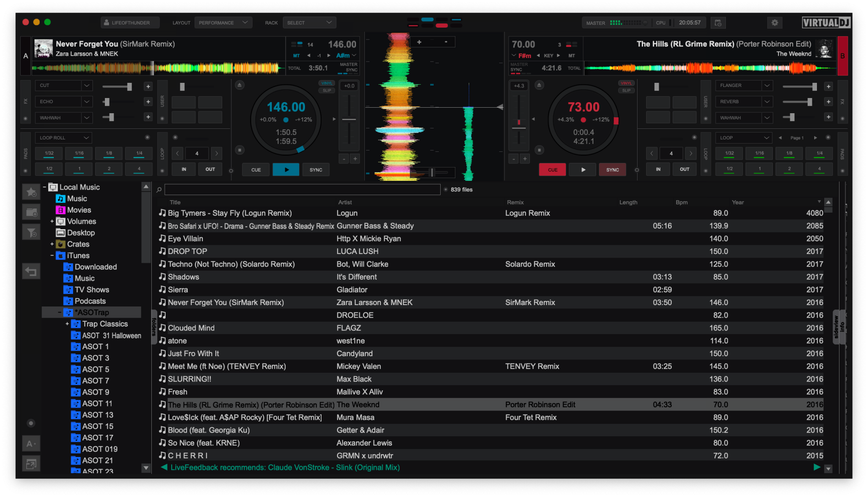The height and width of the screenshot is (497, 868).
Task: Click the font size A sidebar icon
Action: (x=31, y=444)
